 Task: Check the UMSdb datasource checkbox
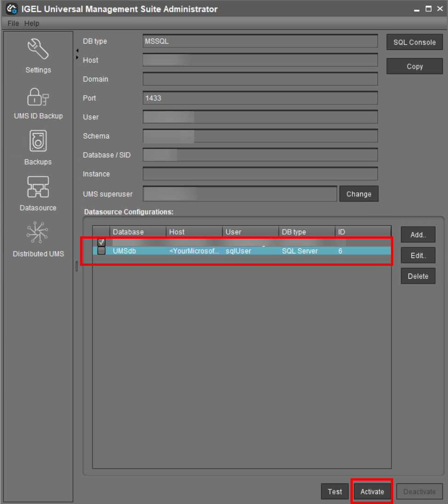102,251
